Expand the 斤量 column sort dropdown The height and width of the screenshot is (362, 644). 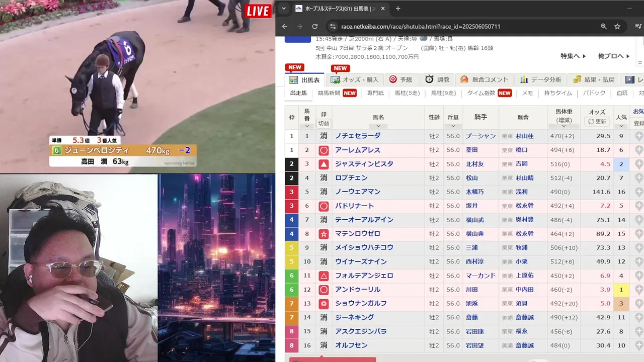click(453, 126)
